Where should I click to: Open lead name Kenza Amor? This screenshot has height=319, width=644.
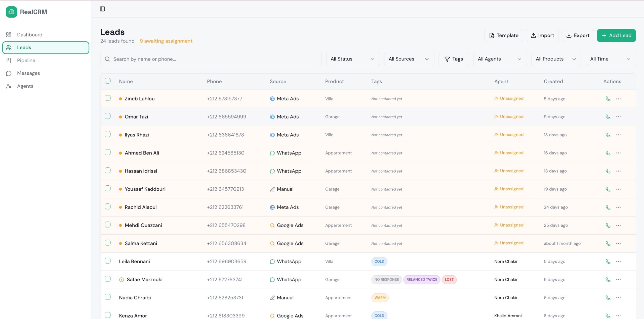(133, 316)
